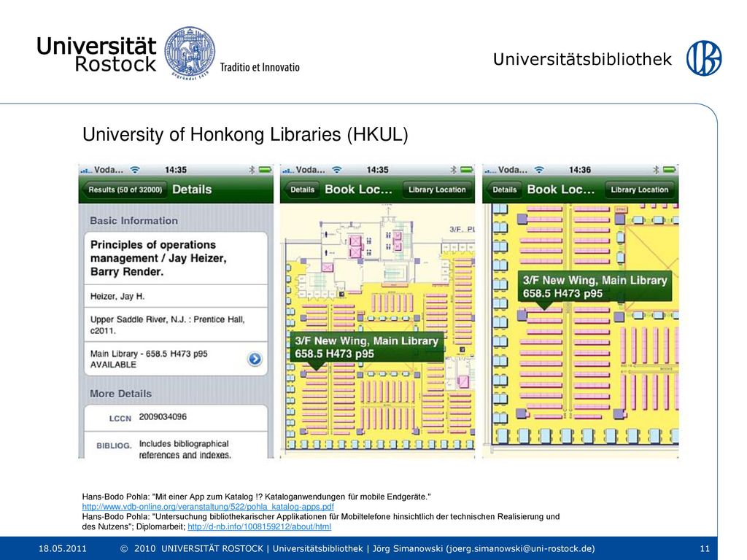The image size is (747, 560).
Task: Open the vdb-online.org pohla_katalog-apps.pdf link
Action: coord(208,507)
